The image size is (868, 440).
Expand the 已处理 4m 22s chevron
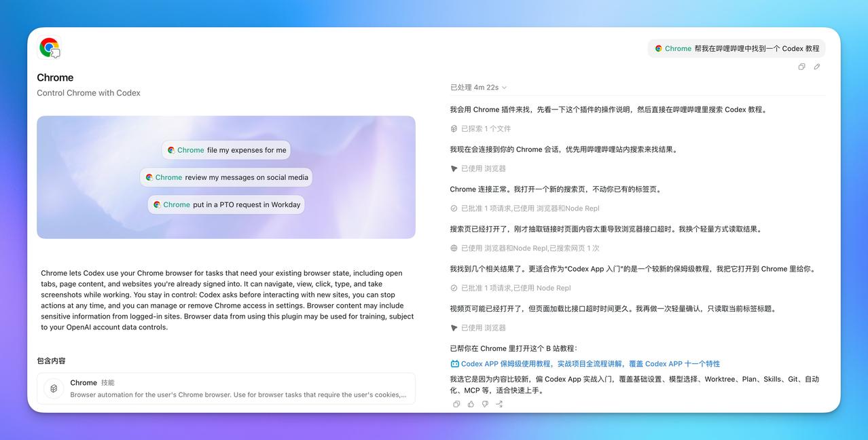504,88
